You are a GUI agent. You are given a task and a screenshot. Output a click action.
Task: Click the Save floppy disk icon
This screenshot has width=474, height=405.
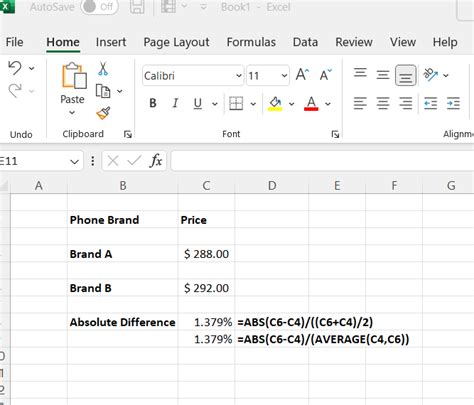pyautogui.click(x=137, y=7)
